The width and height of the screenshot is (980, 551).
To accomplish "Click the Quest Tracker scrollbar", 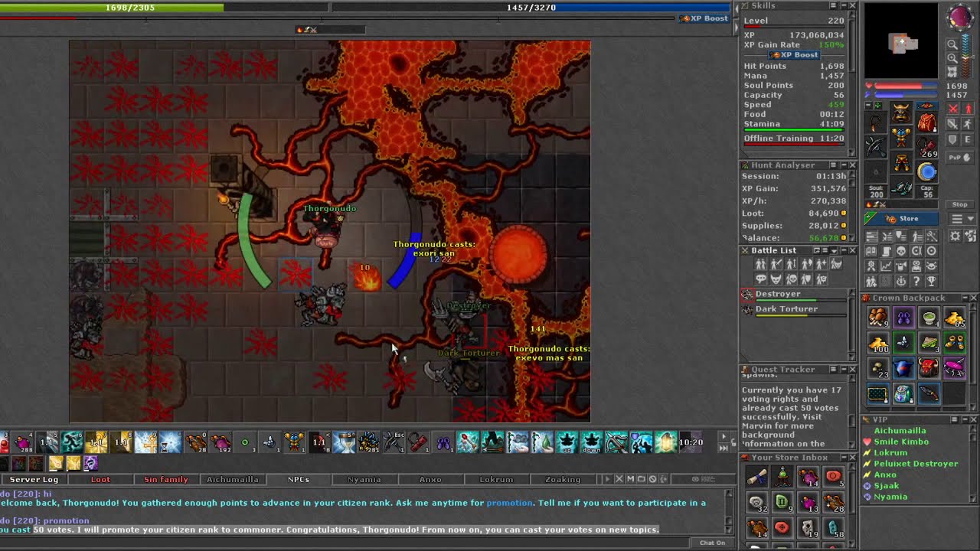I will pos(852,413).
